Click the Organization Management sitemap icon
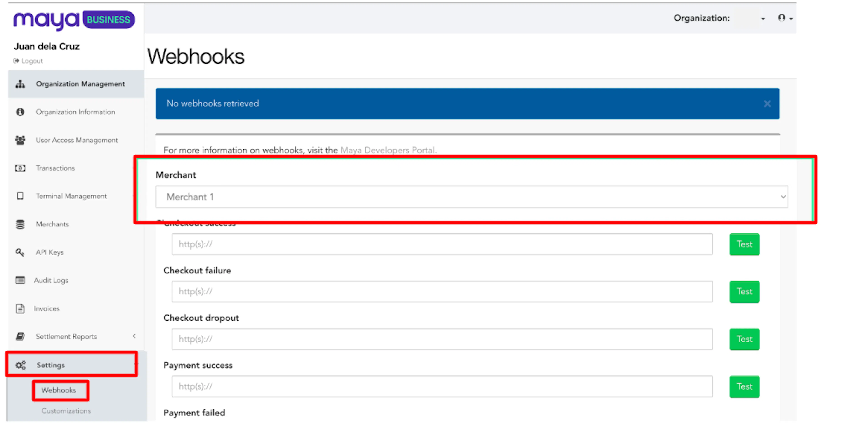Image resolution: width=868 pixels, height=438 pixels. point(20,84)
